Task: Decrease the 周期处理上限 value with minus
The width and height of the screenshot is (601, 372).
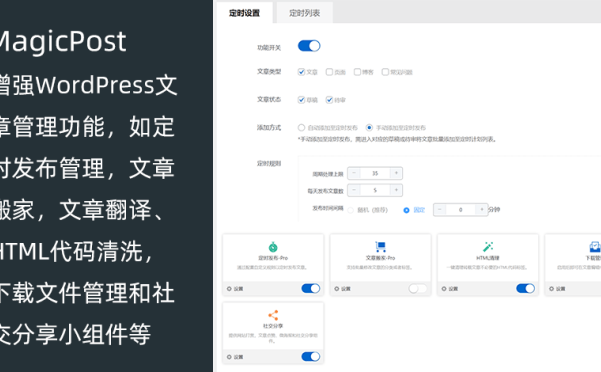Action: pyautogui.click(x=354, y=173)
